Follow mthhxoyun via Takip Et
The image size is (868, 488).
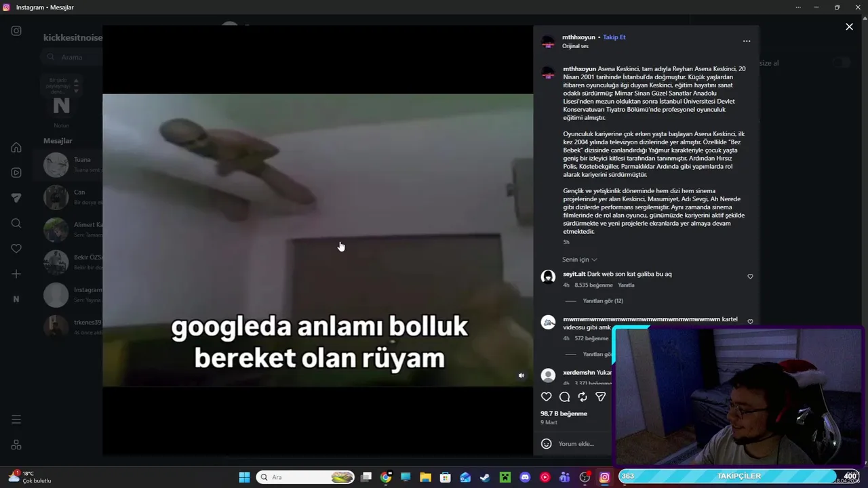pyautogui.click(x=614, y=37)
